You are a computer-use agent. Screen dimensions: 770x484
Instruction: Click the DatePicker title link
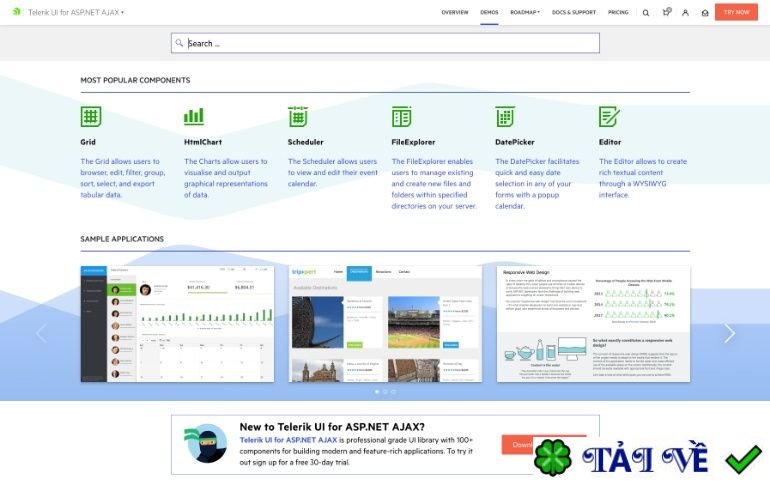[515, 142]
